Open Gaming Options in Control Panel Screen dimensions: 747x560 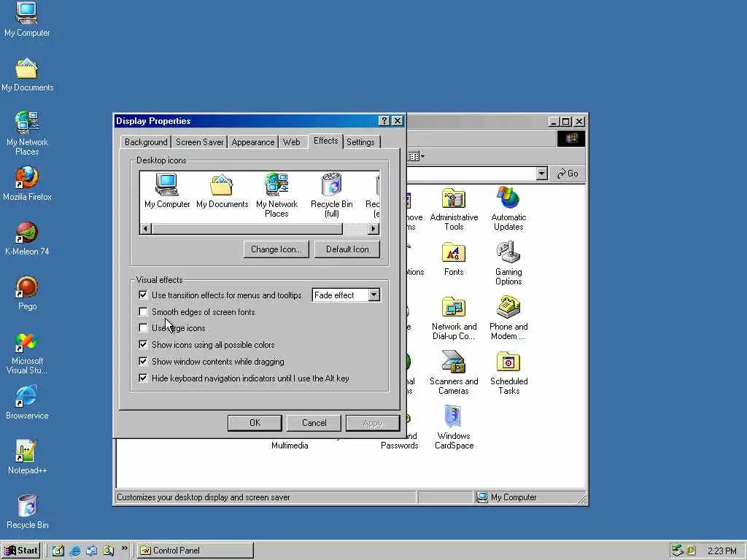pos(508,263)
